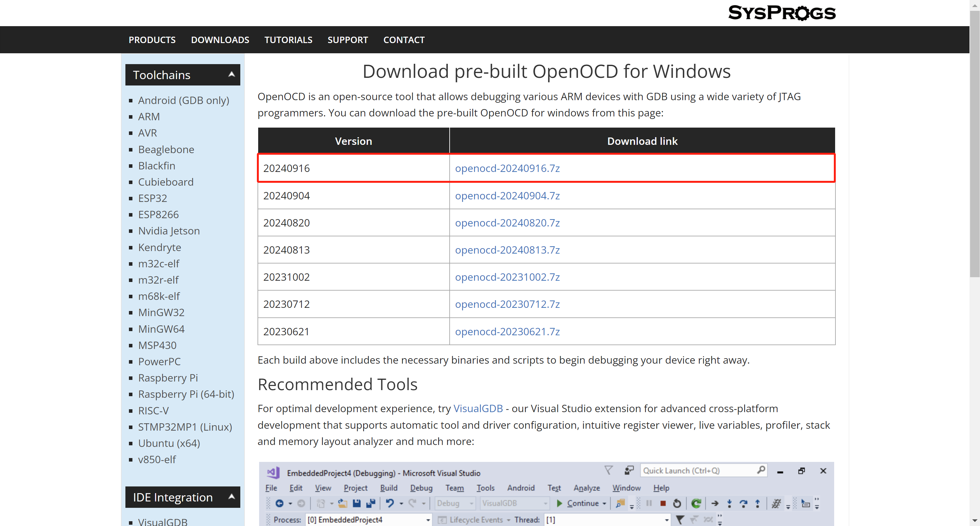
Task: Collapse the IDE Integration section
Action: [231, 497]
